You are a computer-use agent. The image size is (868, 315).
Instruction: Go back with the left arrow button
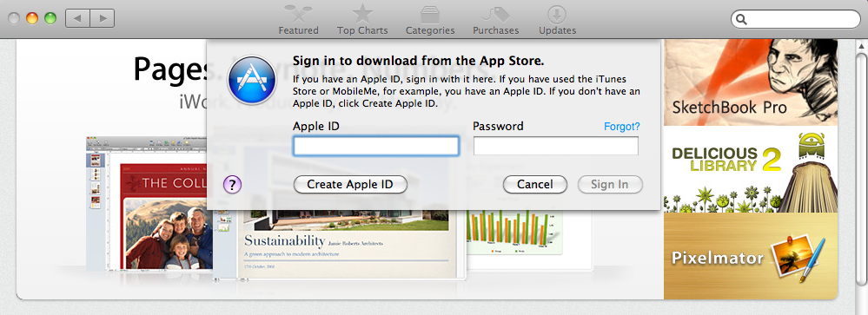pyautogui.click(x=77, y=18)
